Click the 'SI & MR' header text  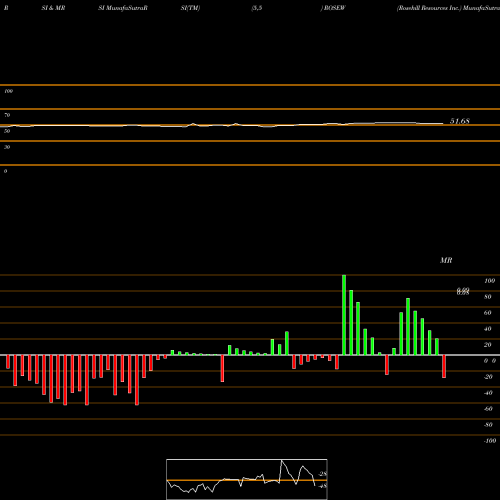click(53, 8)
